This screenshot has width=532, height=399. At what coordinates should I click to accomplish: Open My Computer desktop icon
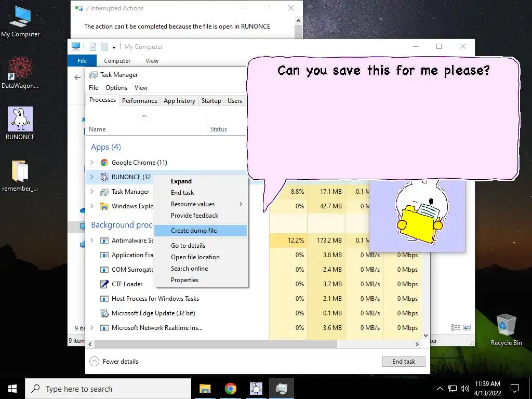click(20, 21)
